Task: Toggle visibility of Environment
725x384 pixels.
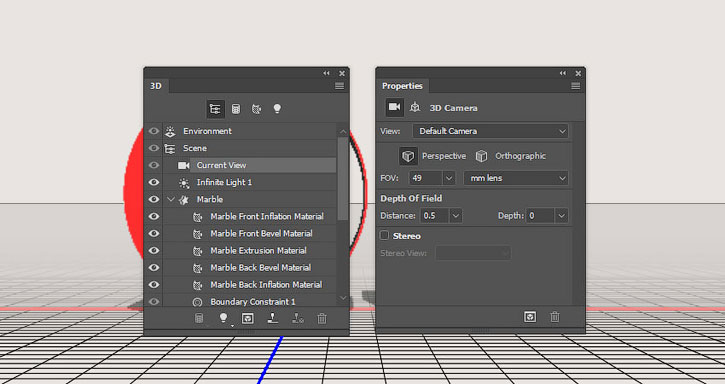Action: (154, 131)
